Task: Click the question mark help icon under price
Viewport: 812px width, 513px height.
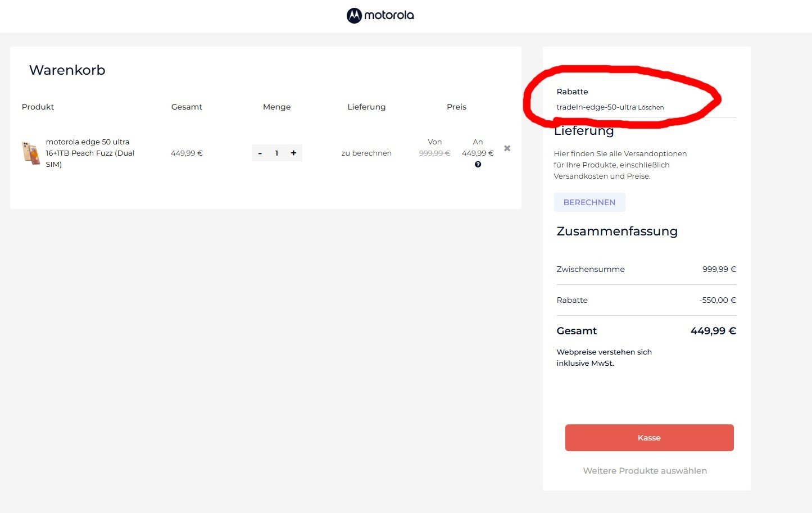Action: 478,165
